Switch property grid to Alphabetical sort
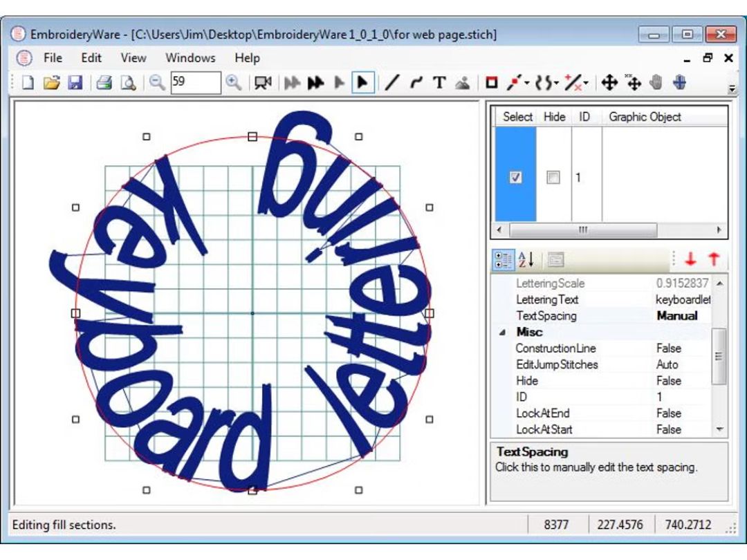This screenshot has width=747, height=560. pos(526,260)
